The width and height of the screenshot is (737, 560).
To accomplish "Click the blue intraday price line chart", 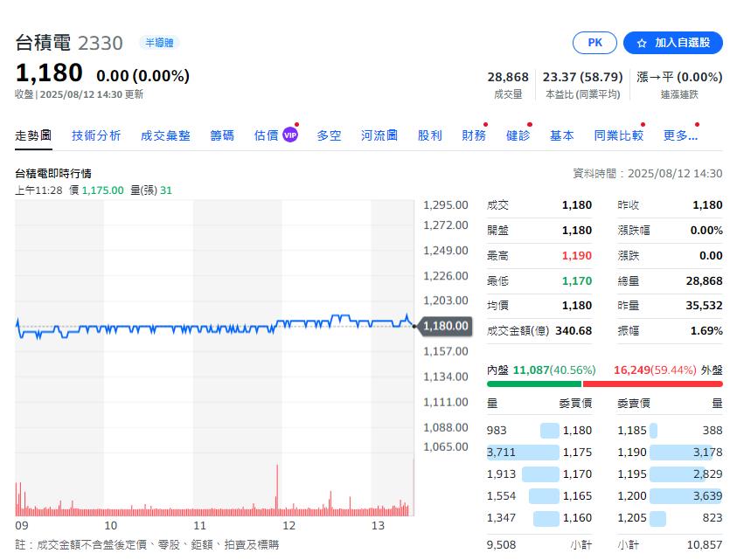I will click(215, 326).
